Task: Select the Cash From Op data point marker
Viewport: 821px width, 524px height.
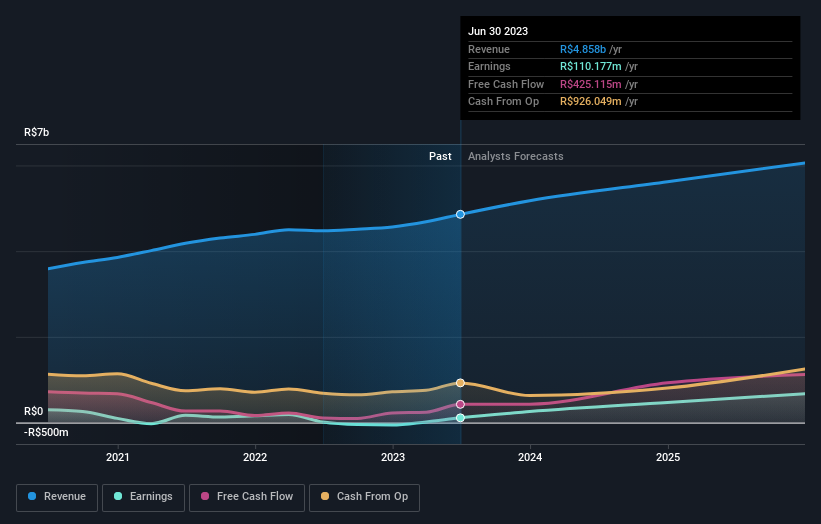Action: tap(460, 383)
